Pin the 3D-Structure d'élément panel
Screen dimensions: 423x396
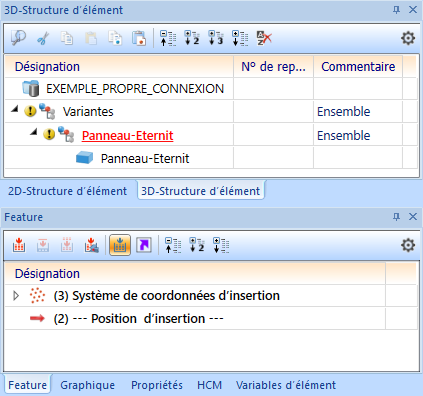click(x=396, y=10)
